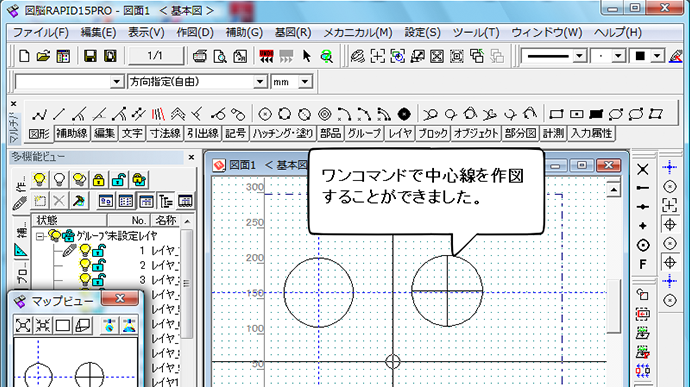Select the polyline drawing tool
The height and width of the screenshot is (387, 690).
pos(39,114)
